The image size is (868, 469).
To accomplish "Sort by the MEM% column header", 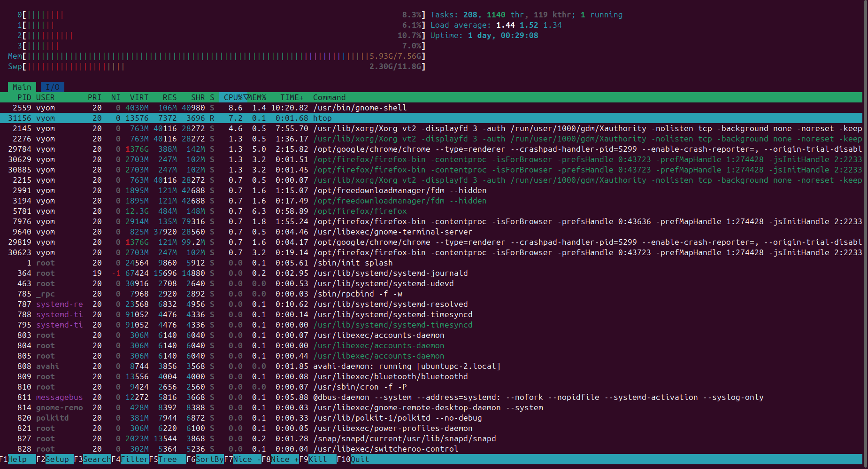I will click(257, 97).
